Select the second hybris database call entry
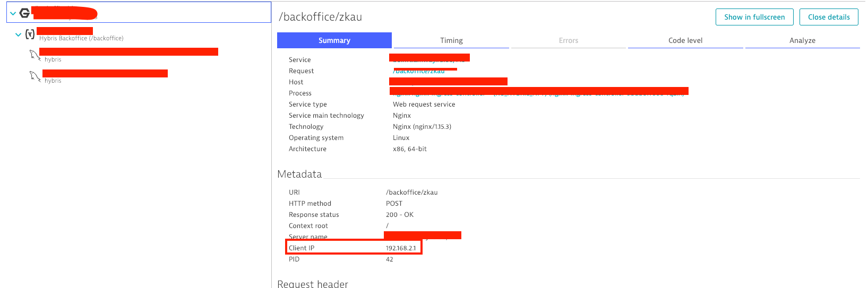The width and height of the screenshot is (868, 288). click(53, 81)
